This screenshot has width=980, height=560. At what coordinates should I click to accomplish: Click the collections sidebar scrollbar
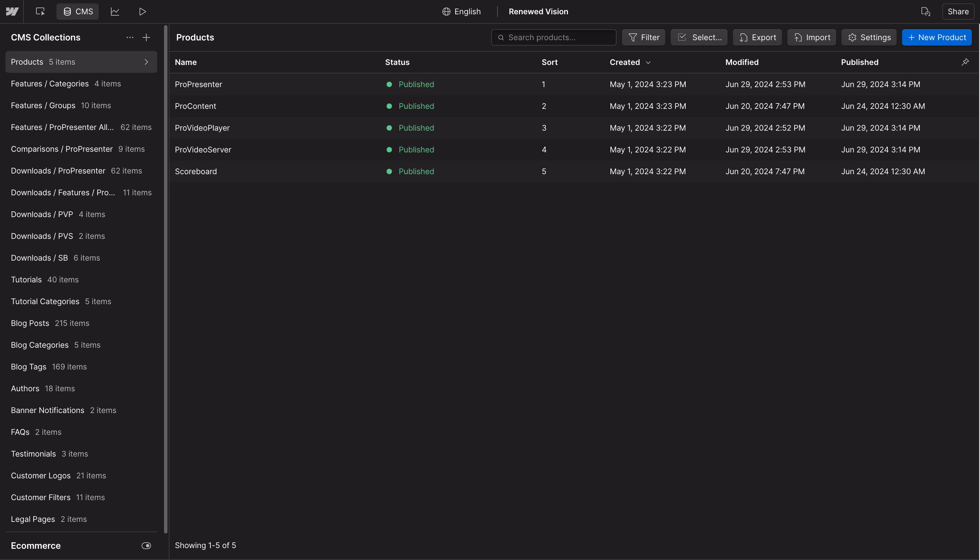pos(166,279)
